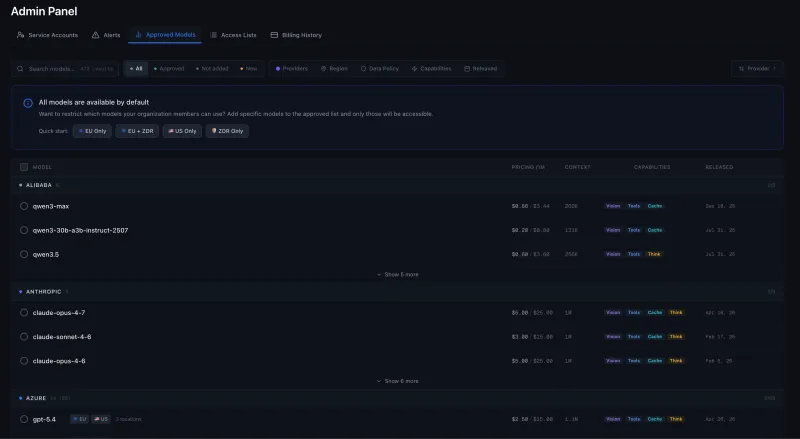Filter by Not added status
Screen dimensions: 800x439
[x=212, y=68]
